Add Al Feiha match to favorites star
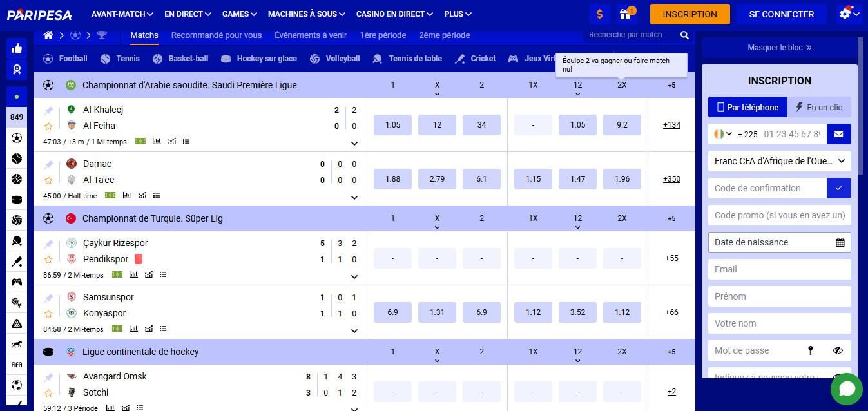This screenshot has height=411, width=868. coord(48,126)
